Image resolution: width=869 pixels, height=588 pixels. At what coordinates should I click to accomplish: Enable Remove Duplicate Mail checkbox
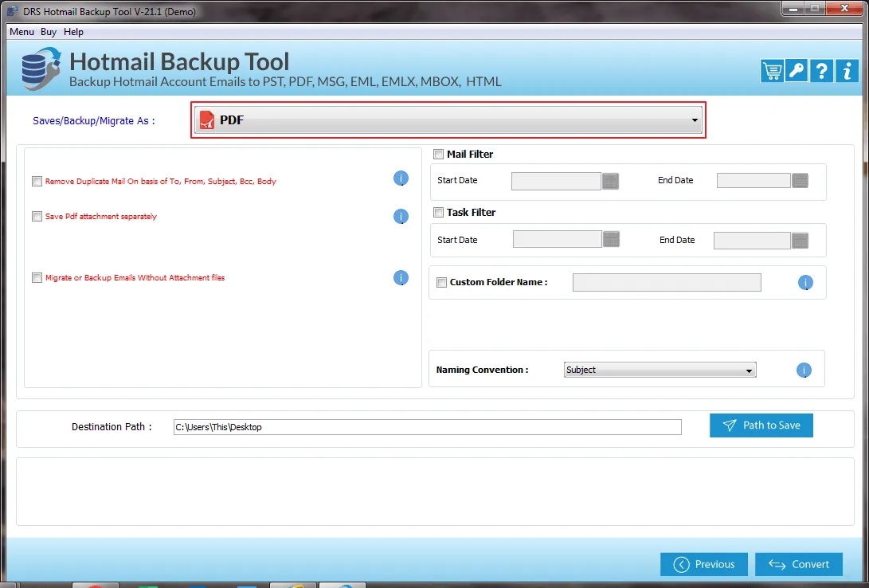coord(37,181)
